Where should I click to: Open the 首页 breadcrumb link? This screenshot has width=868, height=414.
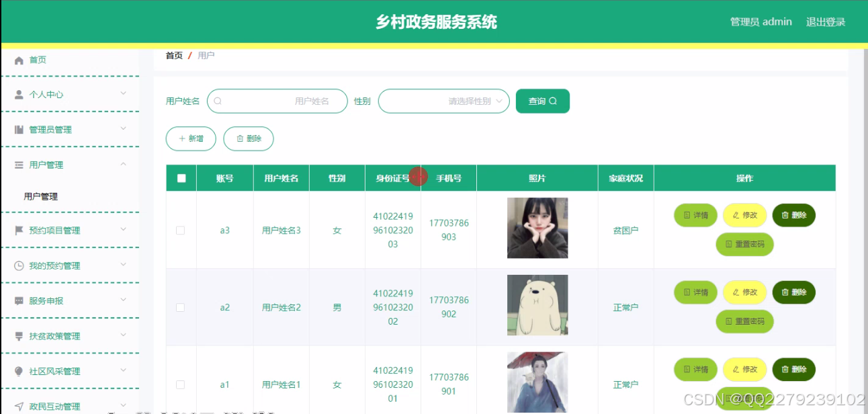pyautogui.click(x=173, y=55)
